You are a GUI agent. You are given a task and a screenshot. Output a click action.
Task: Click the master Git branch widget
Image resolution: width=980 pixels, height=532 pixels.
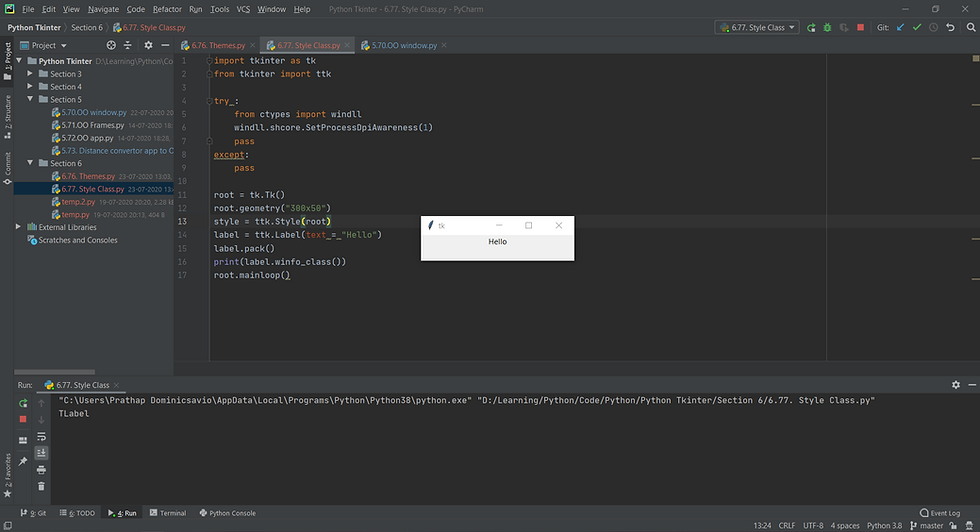(x=927, y=525)
